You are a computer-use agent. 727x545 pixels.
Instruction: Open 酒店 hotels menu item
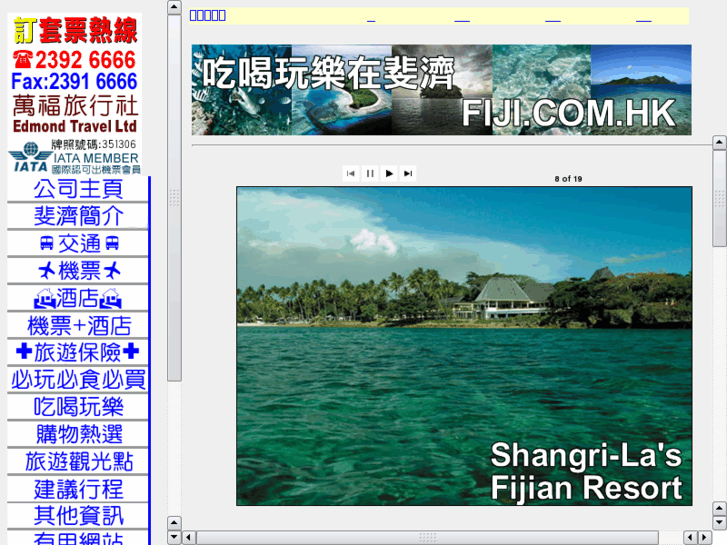click(78, 298)
